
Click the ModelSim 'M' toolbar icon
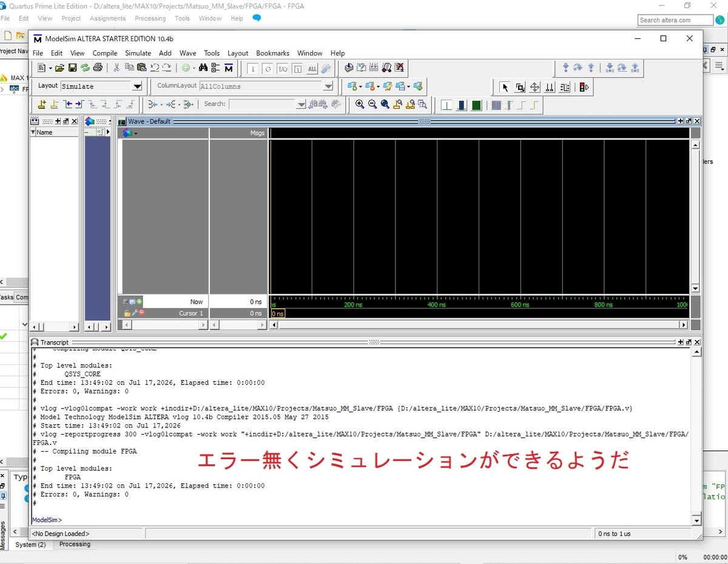tap(229, 68)
